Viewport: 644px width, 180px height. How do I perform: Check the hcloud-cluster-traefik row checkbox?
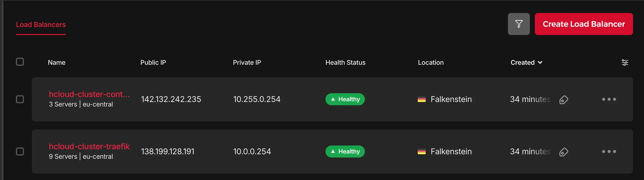click(x=20, y=151)
